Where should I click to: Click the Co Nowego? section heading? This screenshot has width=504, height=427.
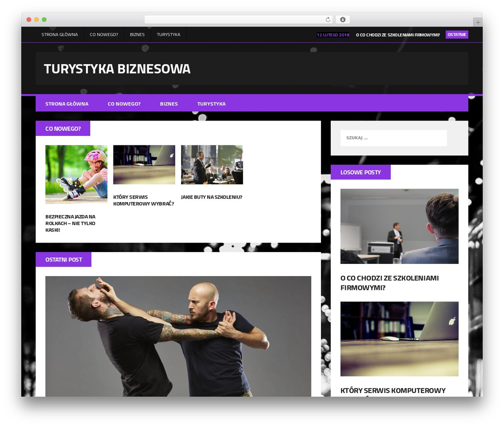coord(63,128)
